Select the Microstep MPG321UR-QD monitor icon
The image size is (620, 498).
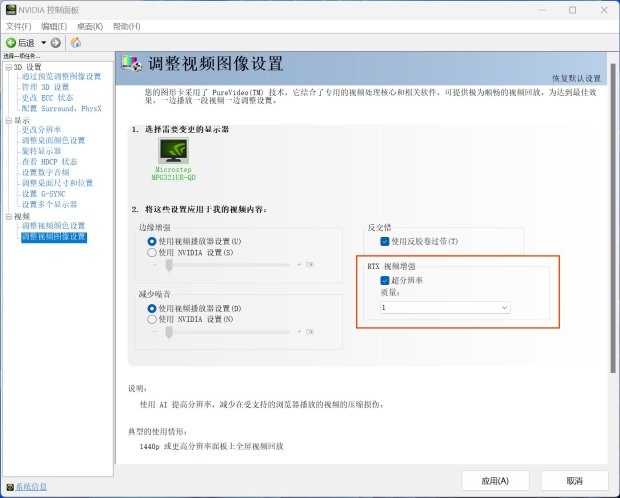[x=174, y=150]
